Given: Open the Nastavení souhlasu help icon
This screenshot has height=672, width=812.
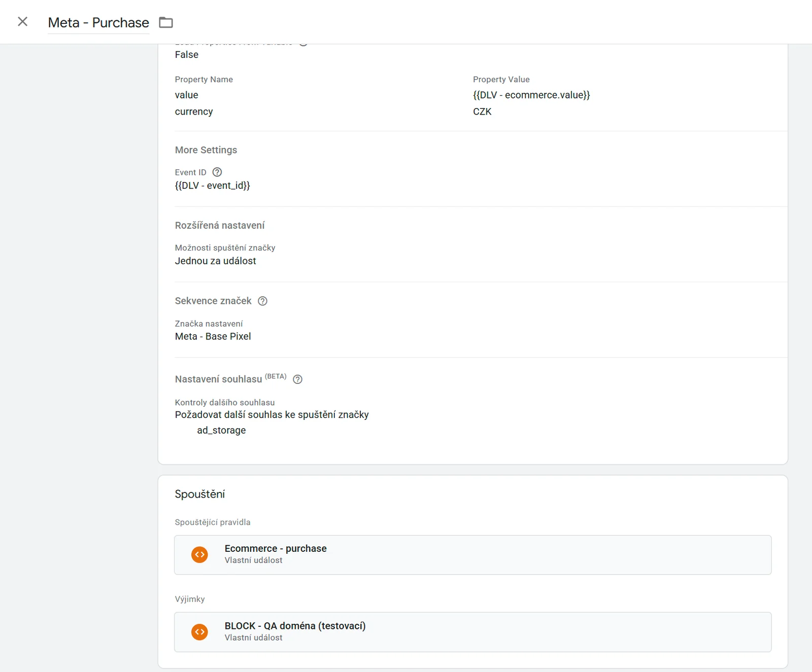Looking at the screenshot, I should pyautogui.click(x=298, y=379).
